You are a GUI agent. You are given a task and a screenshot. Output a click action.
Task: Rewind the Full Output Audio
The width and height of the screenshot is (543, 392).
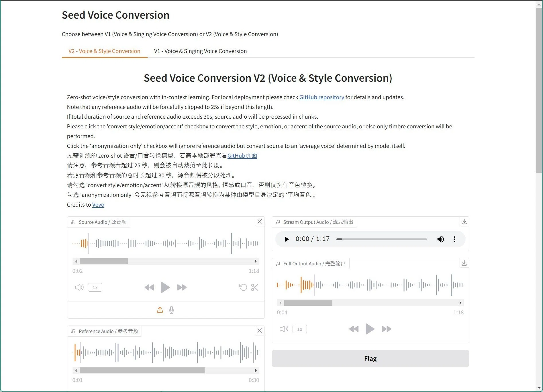(x=354, y=329)
